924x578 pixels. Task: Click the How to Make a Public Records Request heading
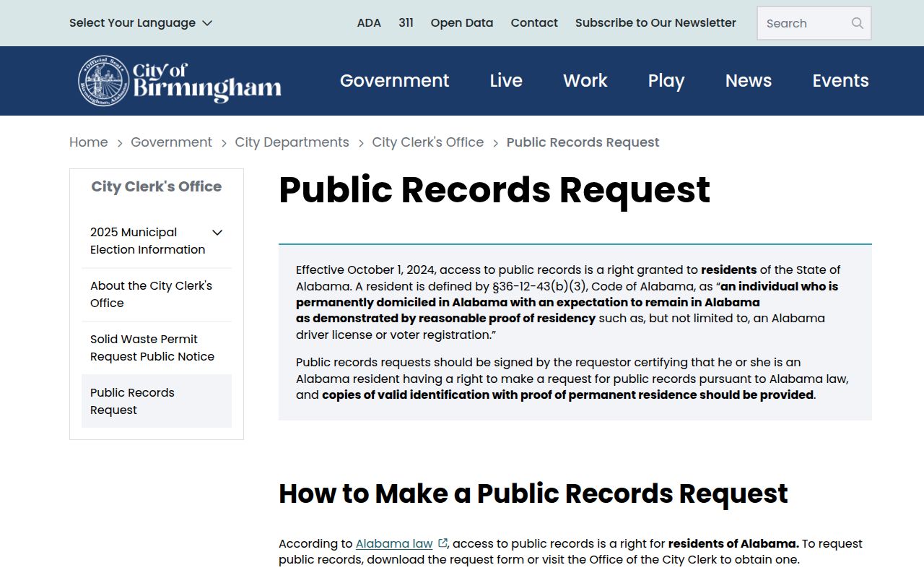pos(533,493)
